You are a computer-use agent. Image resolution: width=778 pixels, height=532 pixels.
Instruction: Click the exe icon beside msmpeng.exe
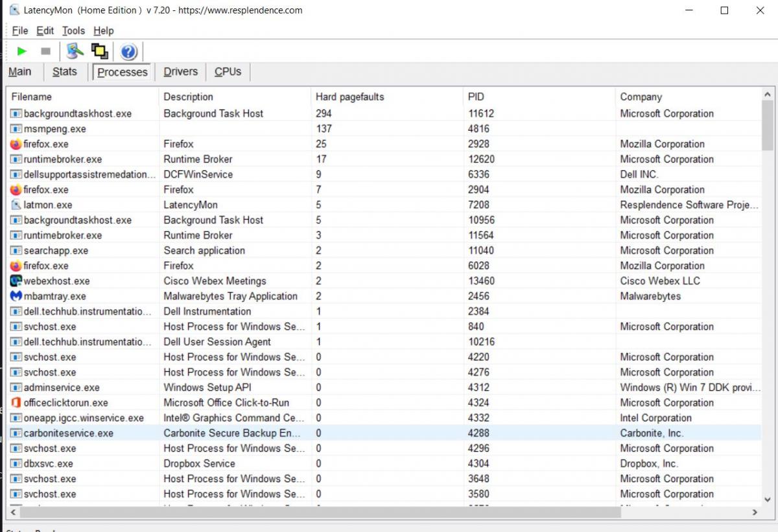click(16, 129)
